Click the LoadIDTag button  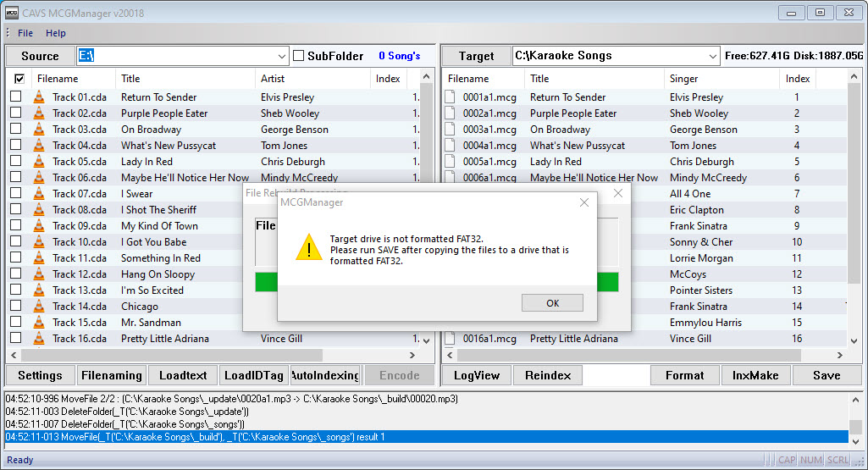coord(253,375)
